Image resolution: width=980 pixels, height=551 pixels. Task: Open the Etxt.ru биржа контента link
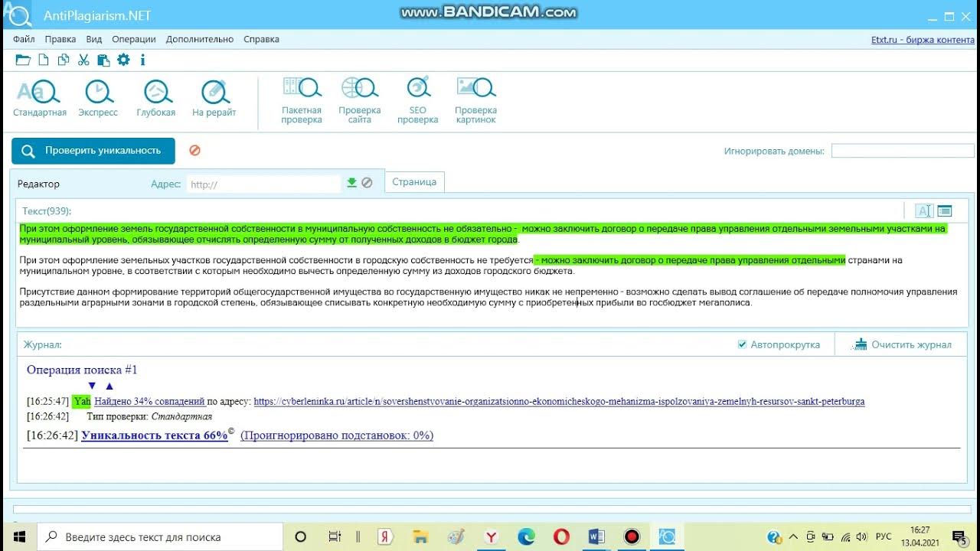(x=923, y=39)
